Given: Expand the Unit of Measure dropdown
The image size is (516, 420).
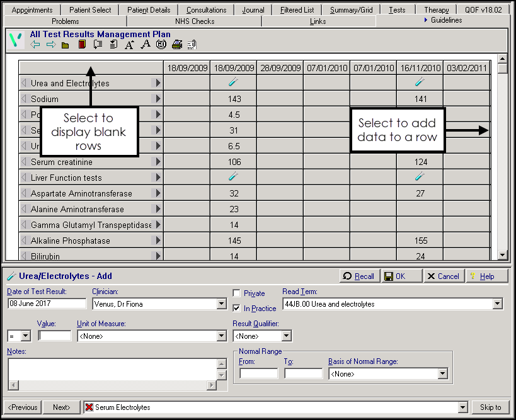Looking at the screenshot, I should pyautogui.click(x=221, y=336).
